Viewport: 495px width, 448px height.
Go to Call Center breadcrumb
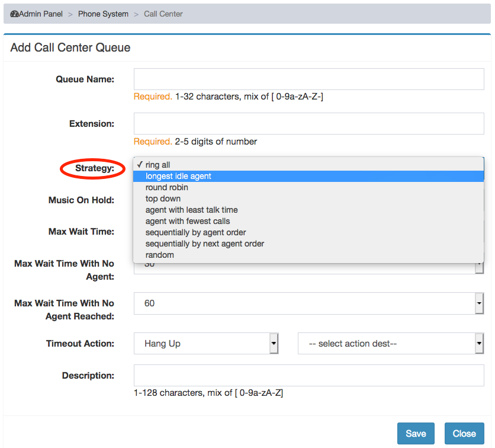click(163, 14)
